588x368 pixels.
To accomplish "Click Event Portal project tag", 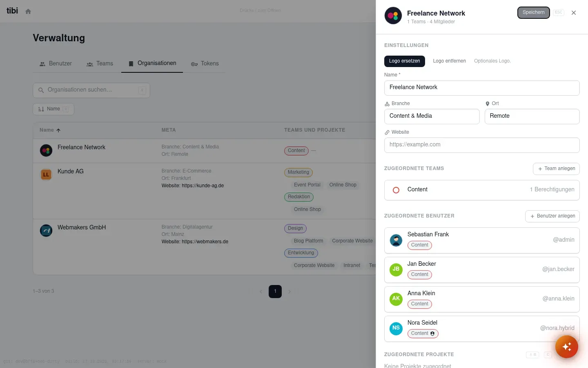I will pos(307,185).
